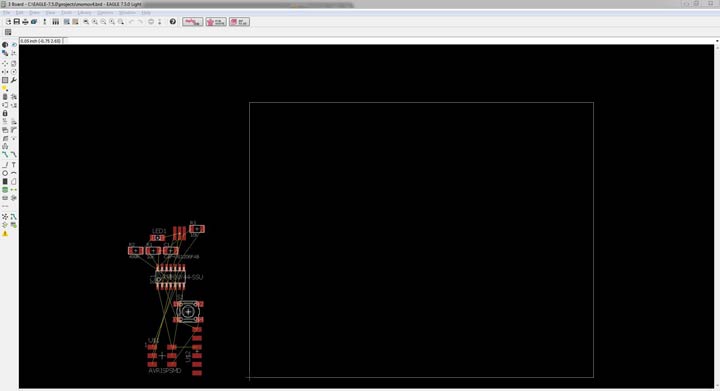This screenshot has height=391, width=720.
Task: Select the Route tool
Action: point(5,155)
